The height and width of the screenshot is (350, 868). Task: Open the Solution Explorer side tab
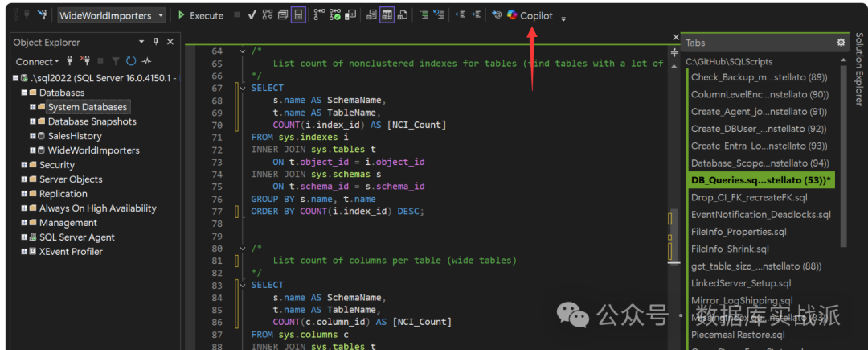pyautogui.click(x=858, y=68)
